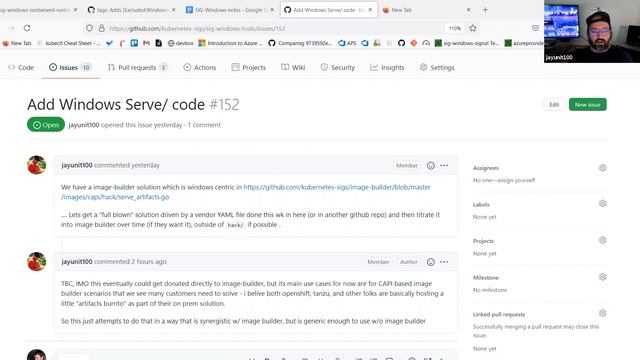Open the Labels gear settings

[x=602, y=203]
